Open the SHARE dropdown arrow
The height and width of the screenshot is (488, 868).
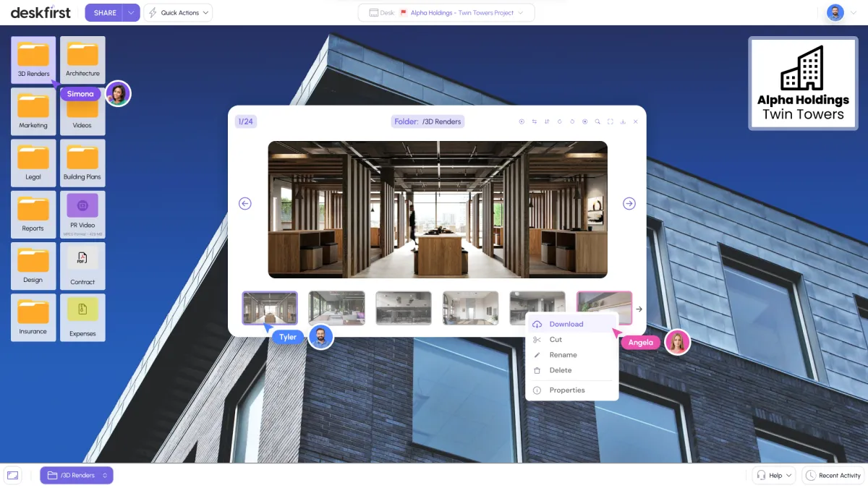click(x=131, y=12)
